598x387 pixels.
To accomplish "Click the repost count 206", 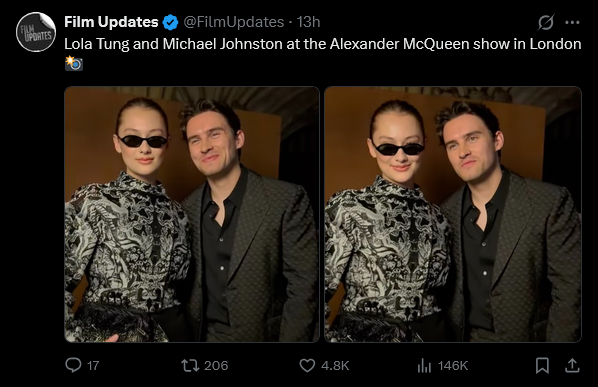I will pos(216,366).
